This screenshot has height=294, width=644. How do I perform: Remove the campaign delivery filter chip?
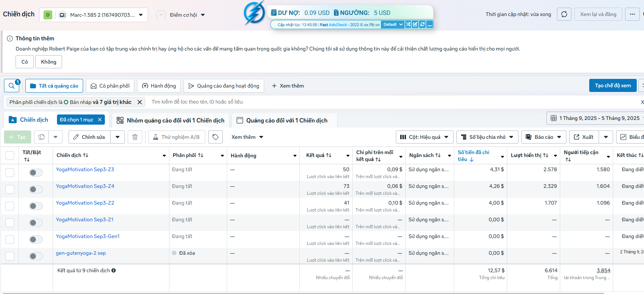pyautogui.click(x=140, y=102)
